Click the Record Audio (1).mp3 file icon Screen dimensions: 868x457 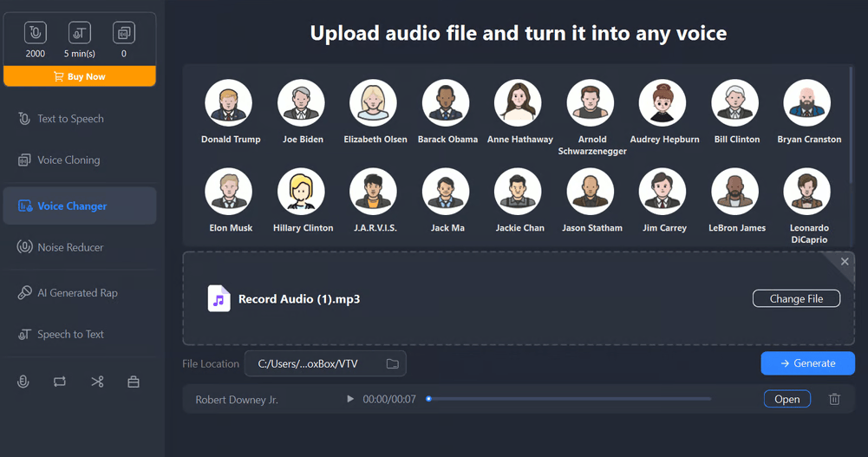tap(219, 299)
